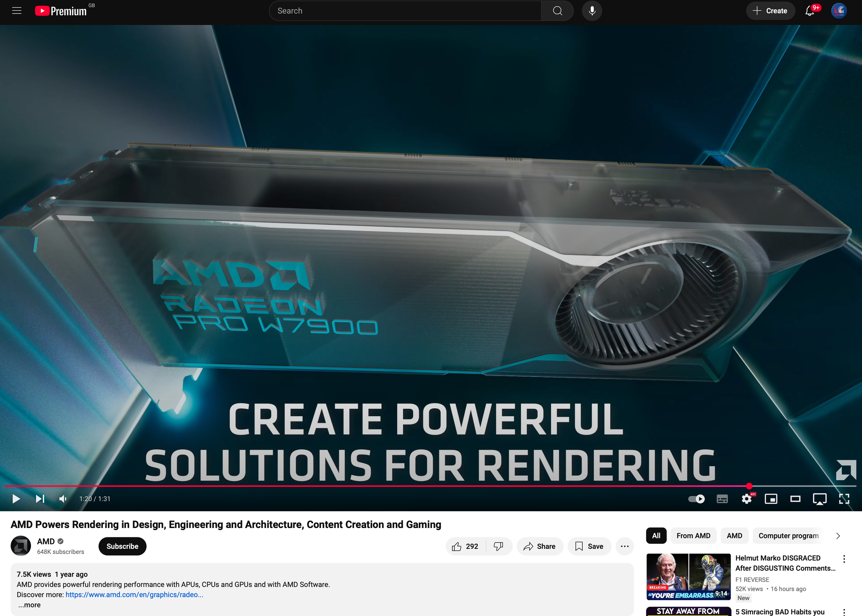
Task: Dislike the video
Action: [x=498, y=546]
